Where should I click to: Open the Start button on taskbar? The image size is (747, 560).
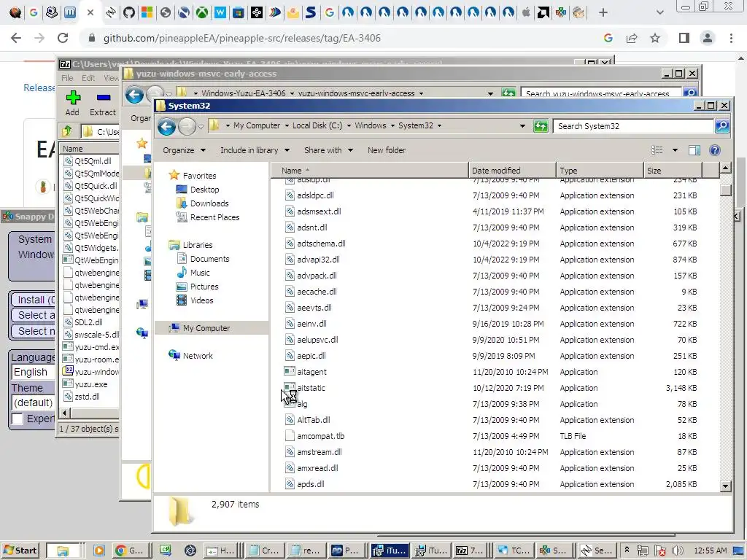tap(20, 551)
